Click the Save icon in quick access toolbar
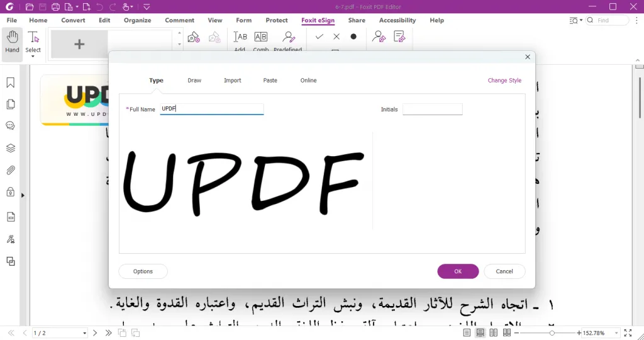The height and width of the screenshot is (340, 644). click(42, 6)
